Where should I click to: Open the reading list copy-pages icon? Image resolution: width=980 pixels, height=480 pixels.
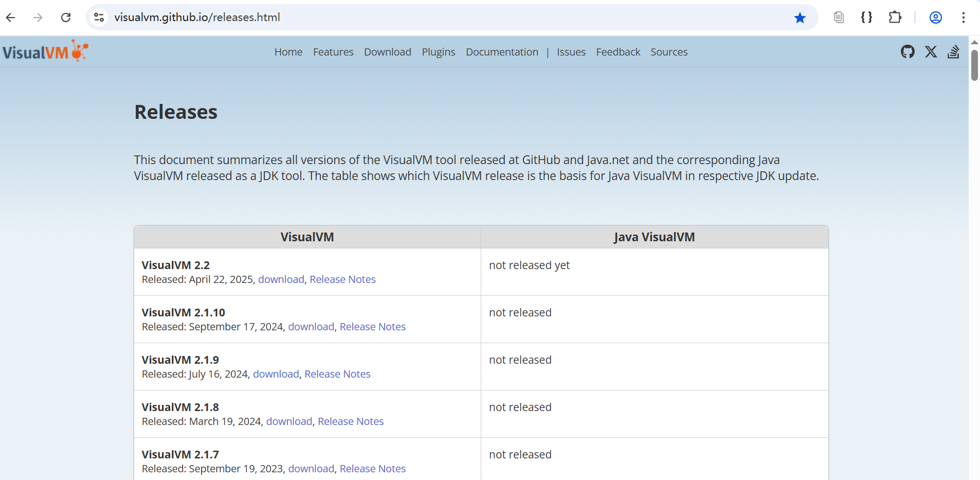(x=839, y=17)
